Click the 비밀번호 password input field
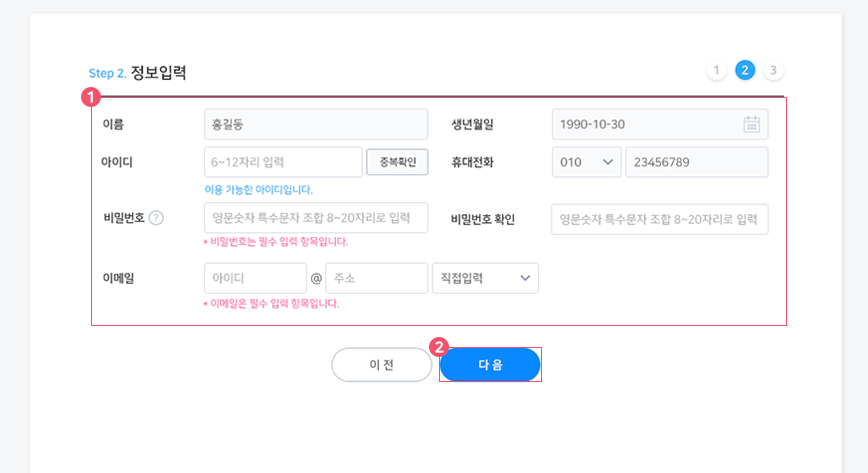868x473 pixels. (316, 218)
